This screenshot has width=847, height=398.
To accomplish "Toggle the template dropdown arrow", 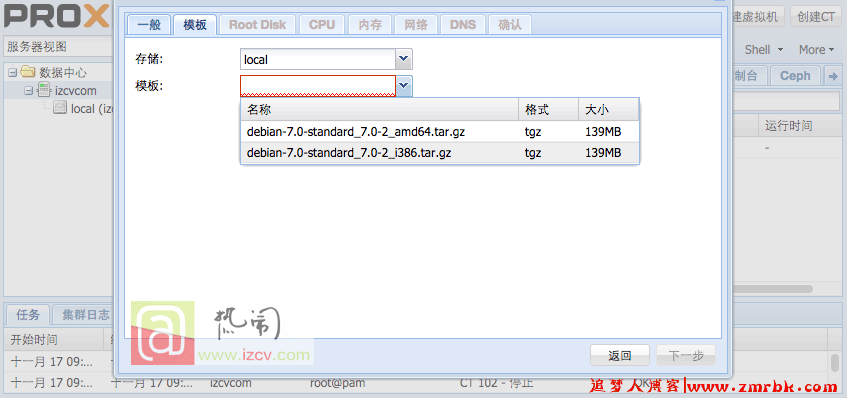I will (x=404, y=85).
